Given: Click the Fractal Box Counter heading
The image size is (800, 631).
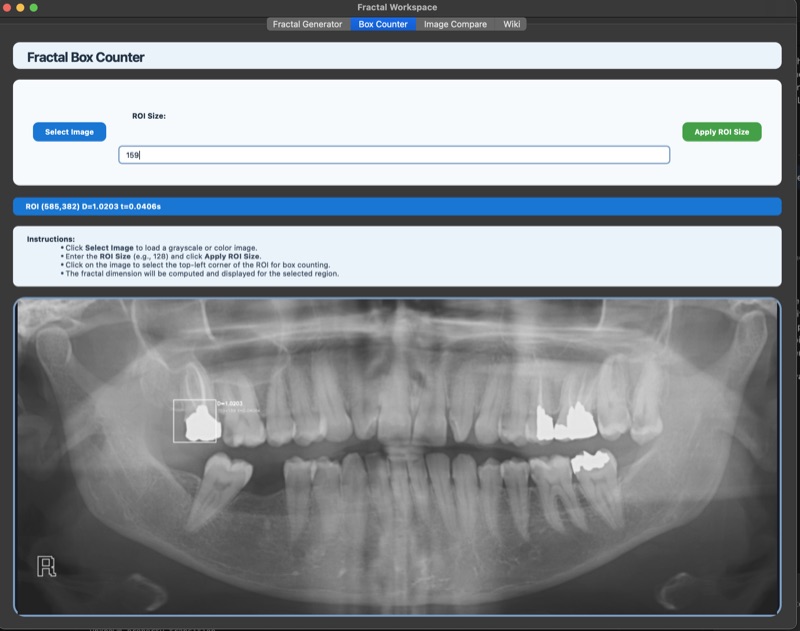Looking at the screenshot, I should point(86,57).
